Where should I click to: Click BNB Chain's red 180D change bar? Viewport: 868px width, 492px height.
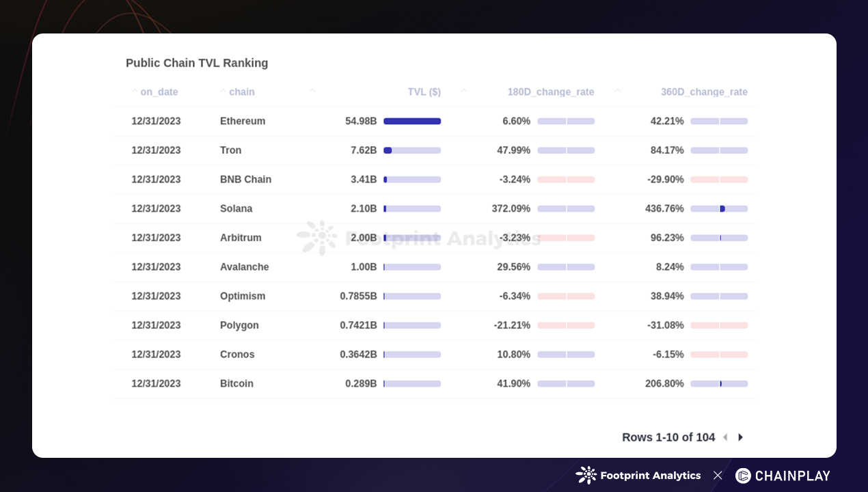[566, 180]
